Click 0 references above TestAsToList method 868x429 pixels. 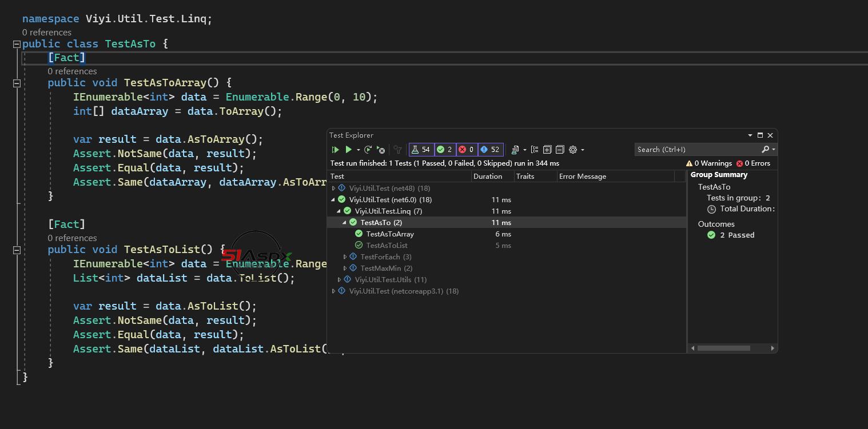(72, 238)
